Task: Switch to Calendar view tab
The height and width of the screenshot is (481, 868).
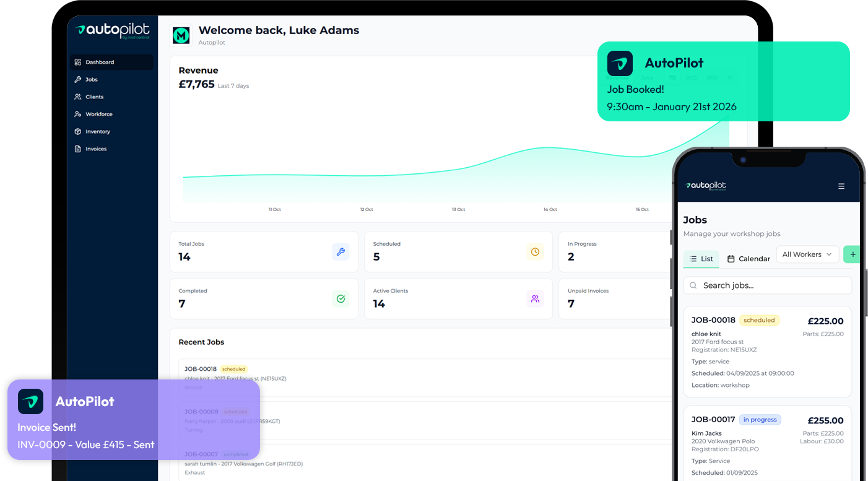Action: tap(749, 259)
